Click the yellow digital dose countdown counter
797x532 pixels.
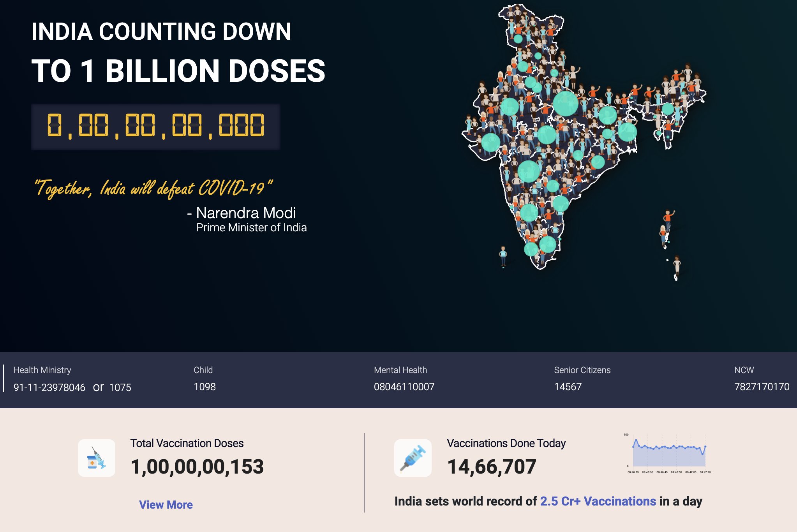[x=155, y=126]
